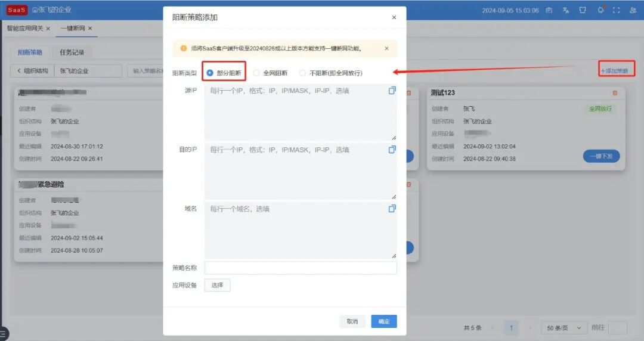Click the 紧急避险 card title
This screenshot has width=644, height=341.
coord(51,184)
